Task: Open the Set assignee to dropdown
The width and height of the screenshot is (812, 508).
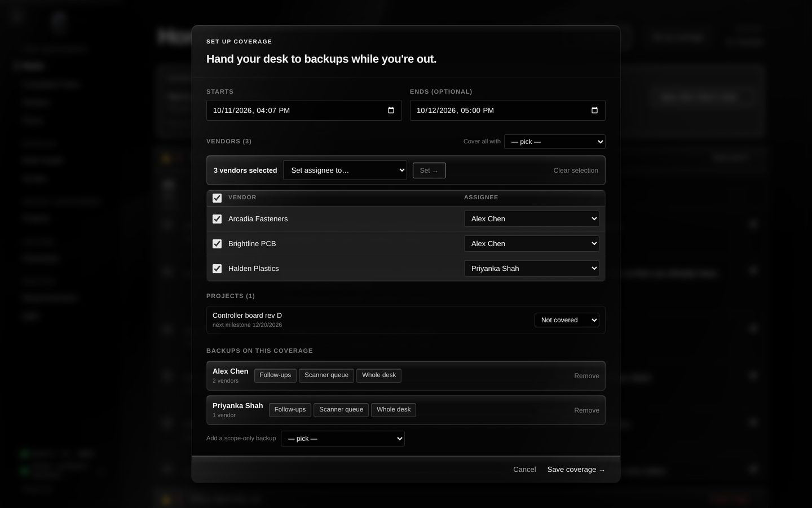Action: point(345,170)
